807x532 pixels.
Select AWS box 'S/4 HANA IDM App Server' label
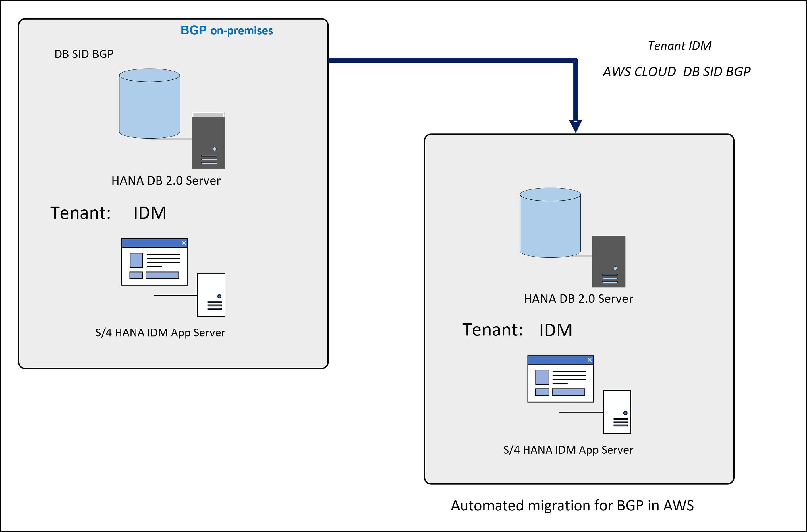(568, 450)
